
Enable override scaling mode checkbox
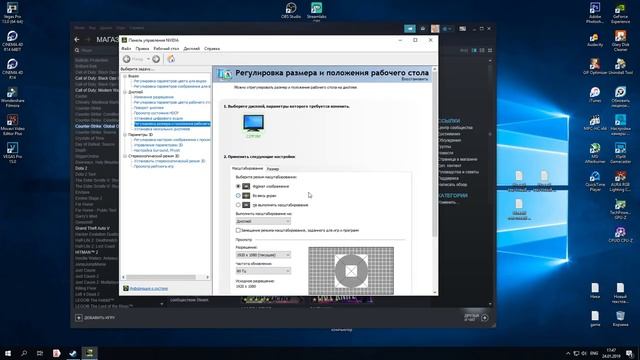click(238, 230)
